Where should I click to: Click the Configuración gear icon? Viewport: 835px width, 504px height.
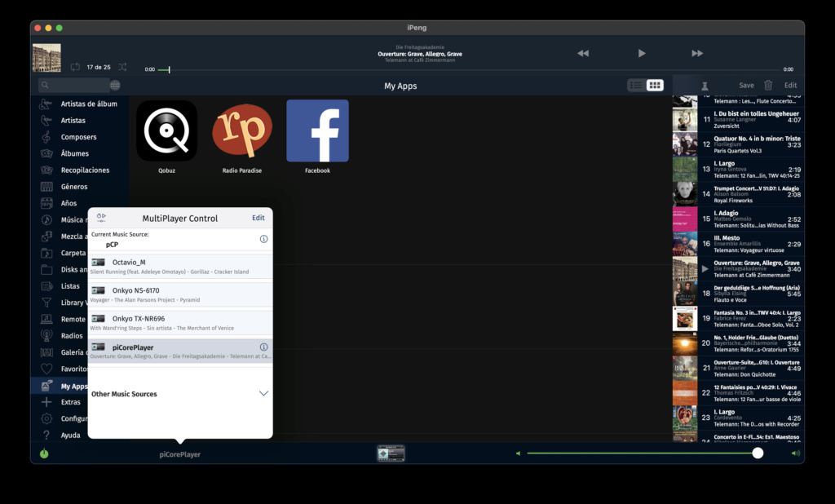pos(46,418)
